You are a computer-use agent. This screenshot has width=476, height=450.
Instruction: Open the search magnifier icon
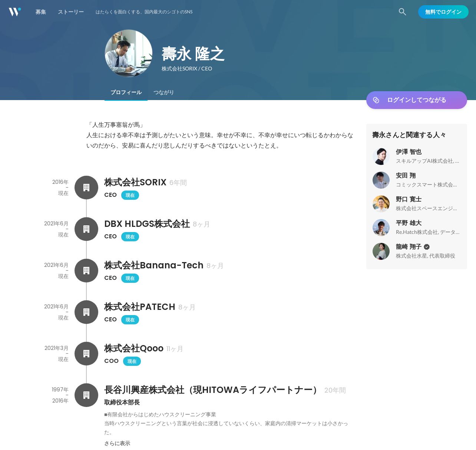(402, 12)
